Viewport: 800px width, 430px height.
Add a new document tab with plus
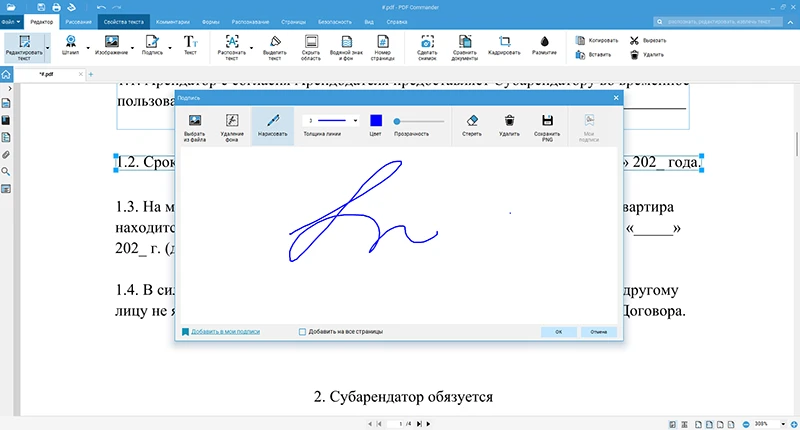click(x=91, y=74)
